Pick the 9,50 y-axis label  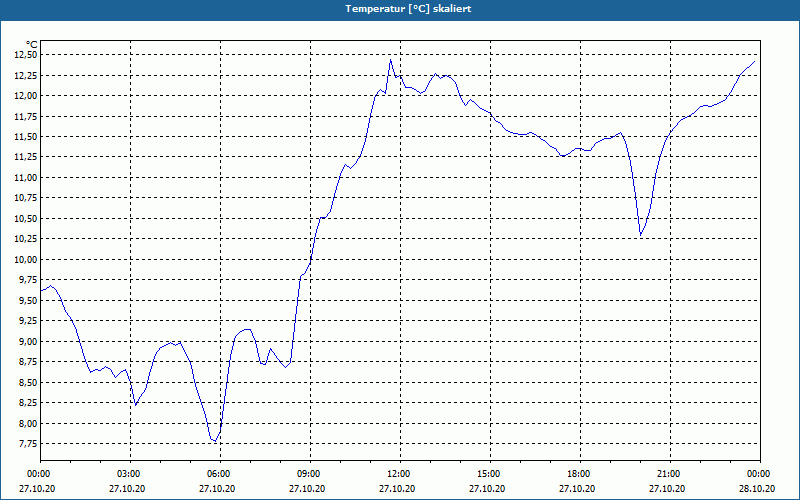coord(27,301)
